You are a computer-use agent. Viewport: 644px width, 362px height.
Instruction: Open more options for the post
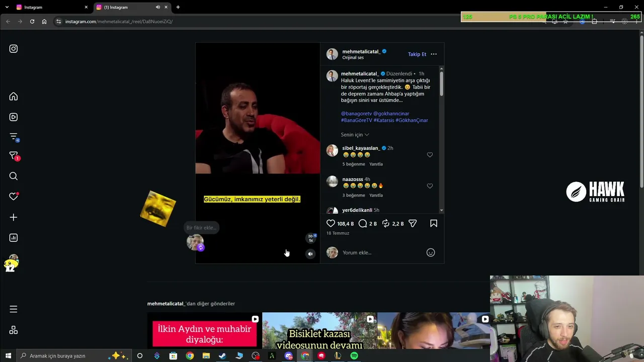pyautogui.click(x=434, y=54)
